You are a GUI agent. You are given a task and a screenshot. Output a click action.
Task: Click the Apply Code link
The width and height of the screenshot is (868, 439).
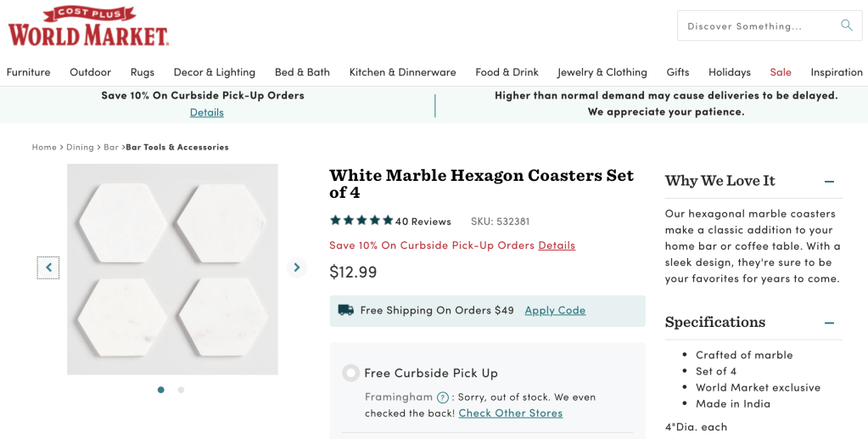[555, 310]
